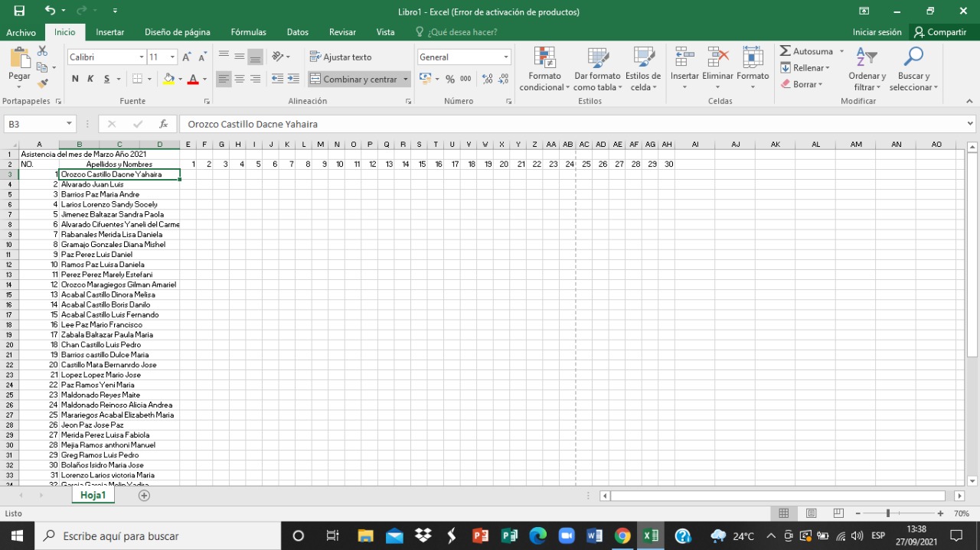
Task: Align text to the bottom
Action: point(255,57)
